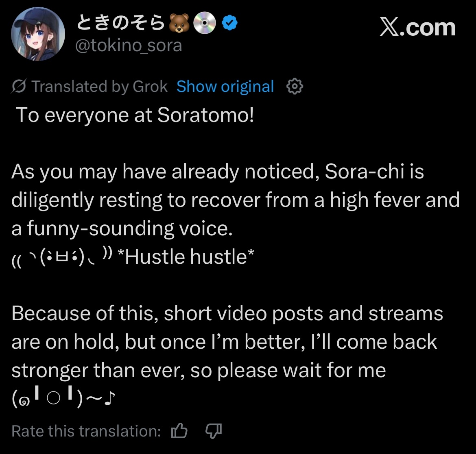Click the kaomoji before "Hustle hustle"

click(x=61, y=257)
